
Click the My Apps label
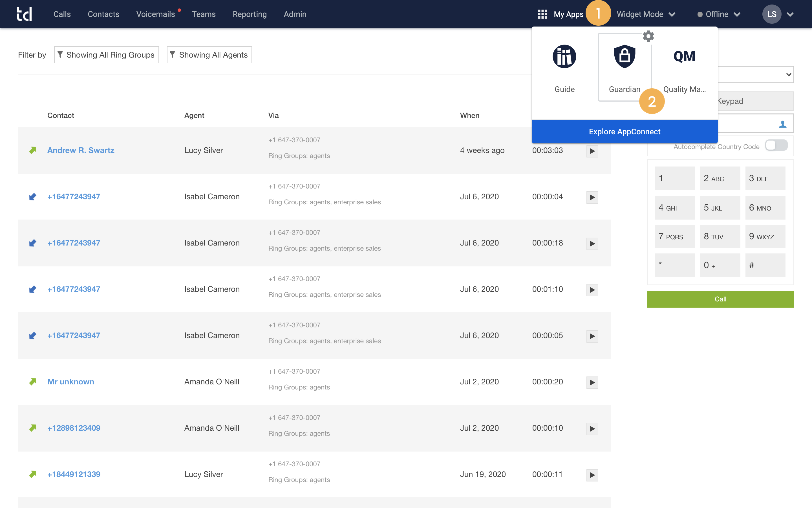[x=568, y=14]
